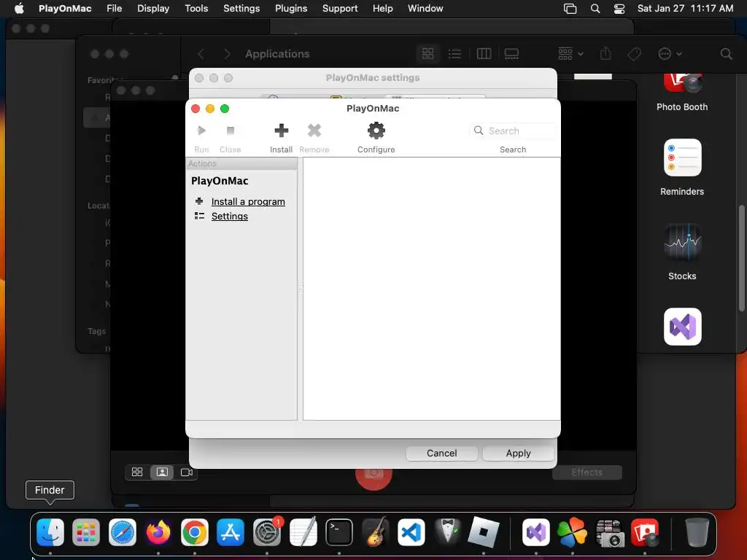The width and height of the screenshot is (747, 560).
Task: Switch Finder to list view
Action: tap(454, 53)
